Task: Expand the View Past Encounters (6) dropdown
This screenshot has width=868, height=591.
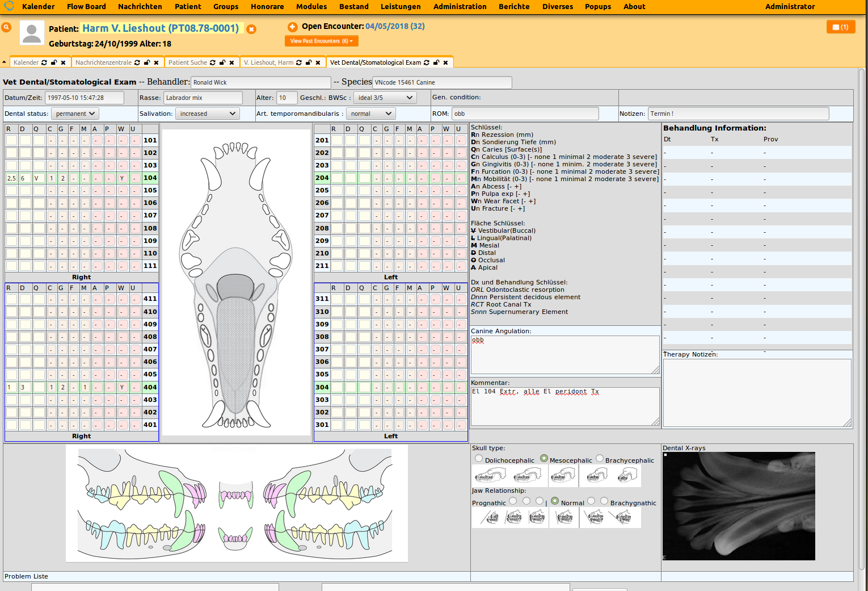Action: [321, 41]
